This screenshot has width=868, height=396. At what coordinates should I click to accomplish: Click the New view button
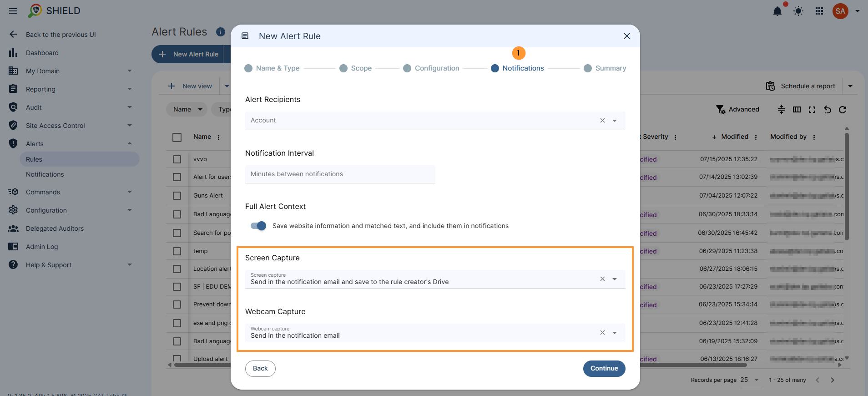point(190,86)
